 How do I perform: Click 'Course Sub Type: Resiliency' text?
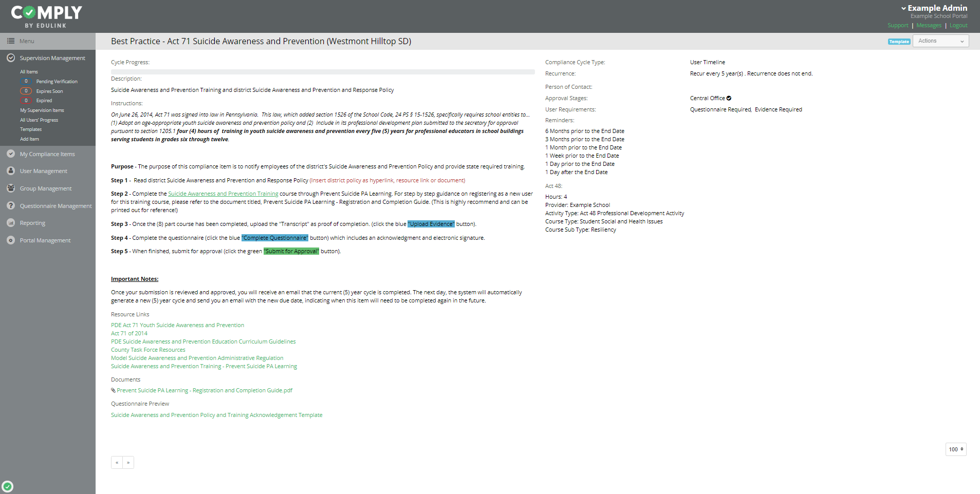tap(581, 230)
